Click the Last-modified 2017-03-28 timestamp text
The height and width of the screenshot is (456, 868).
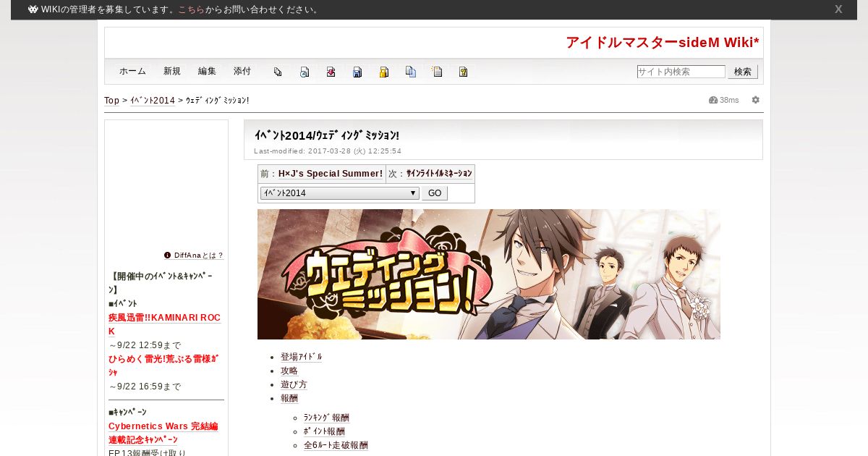[x=328, y=151]
